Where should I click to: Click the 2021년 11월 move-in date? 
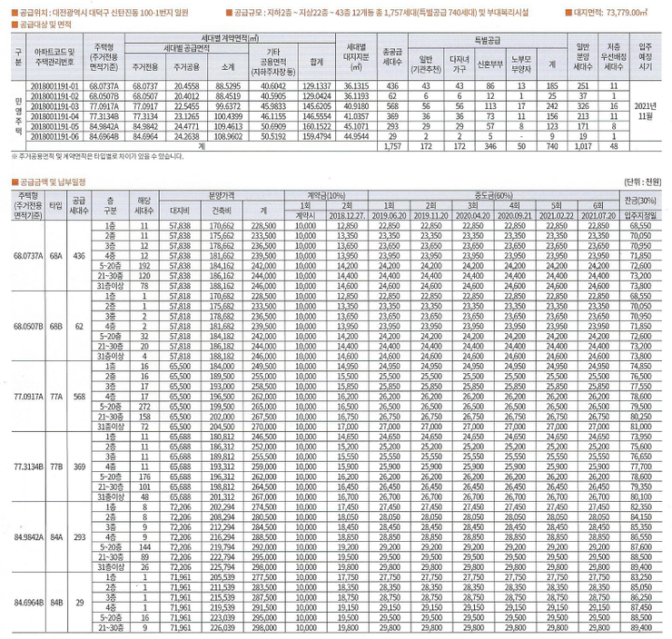point(645,112)
